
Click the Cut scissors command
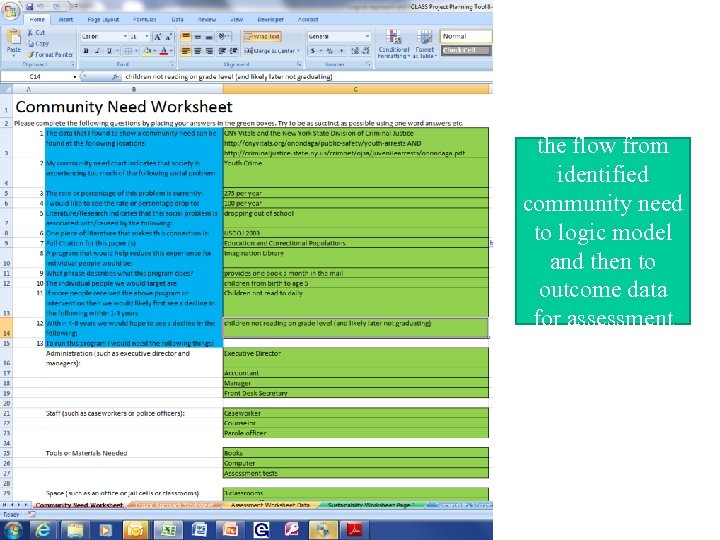(x=35, y=33)
